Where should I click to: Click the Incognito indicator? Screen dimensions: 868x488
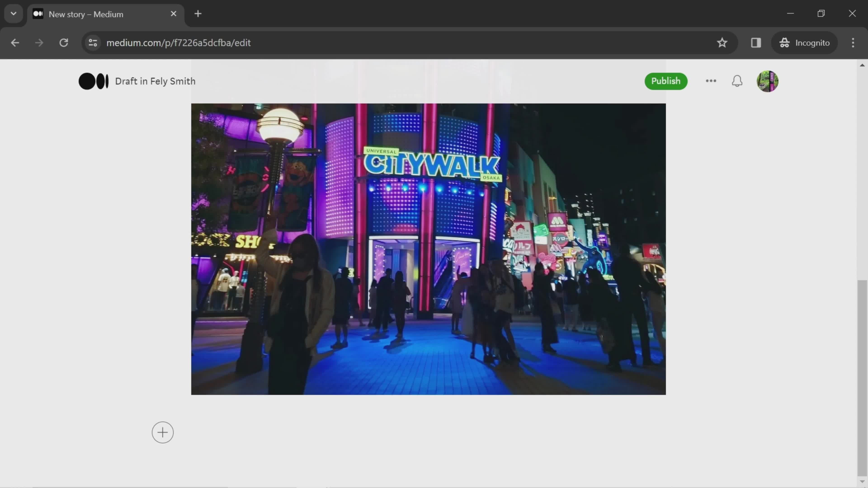[804, 43]
